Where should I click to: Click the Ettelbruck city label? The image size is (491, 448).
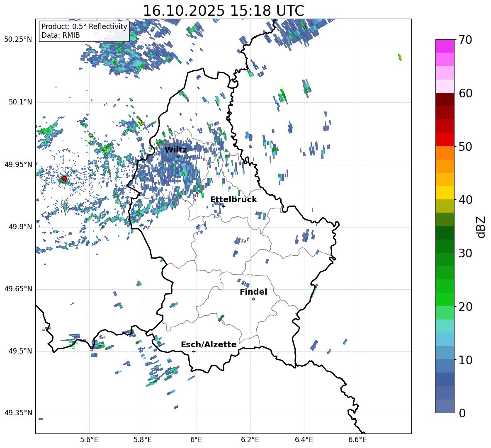233,200
